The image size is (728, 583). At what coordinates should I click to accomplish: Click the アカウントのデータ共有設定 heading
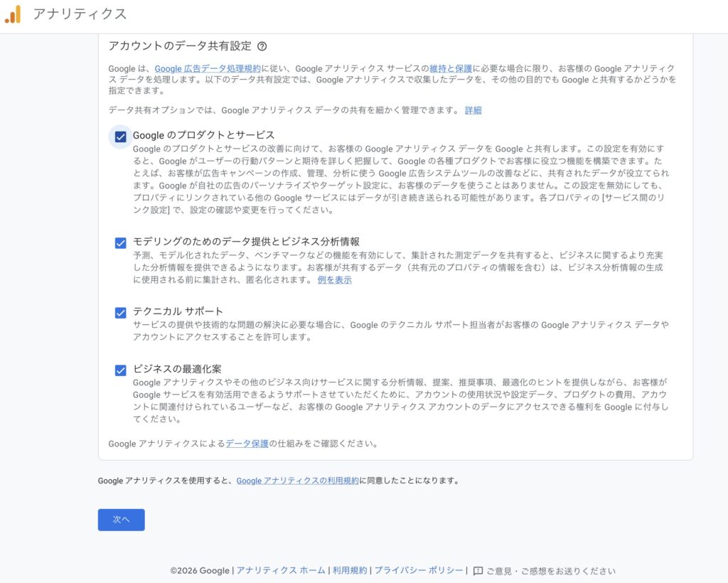pyautogui.click(x=180, y=46)
